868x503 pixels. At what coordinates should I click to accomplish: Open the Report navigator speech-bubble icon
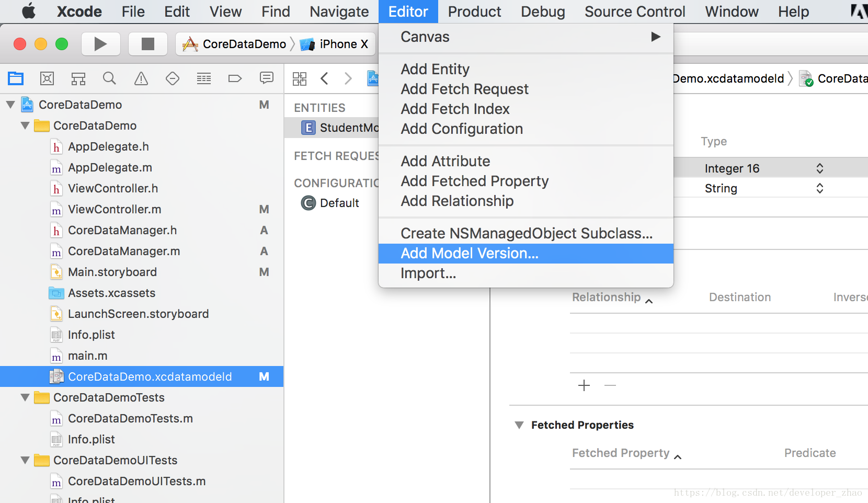pyautogui.click(x=267, y=78)
